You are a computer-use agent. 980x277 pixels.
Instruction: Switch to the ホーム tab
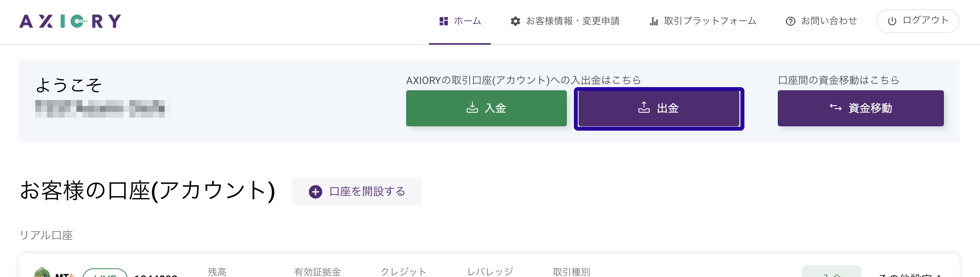[466, 22]
